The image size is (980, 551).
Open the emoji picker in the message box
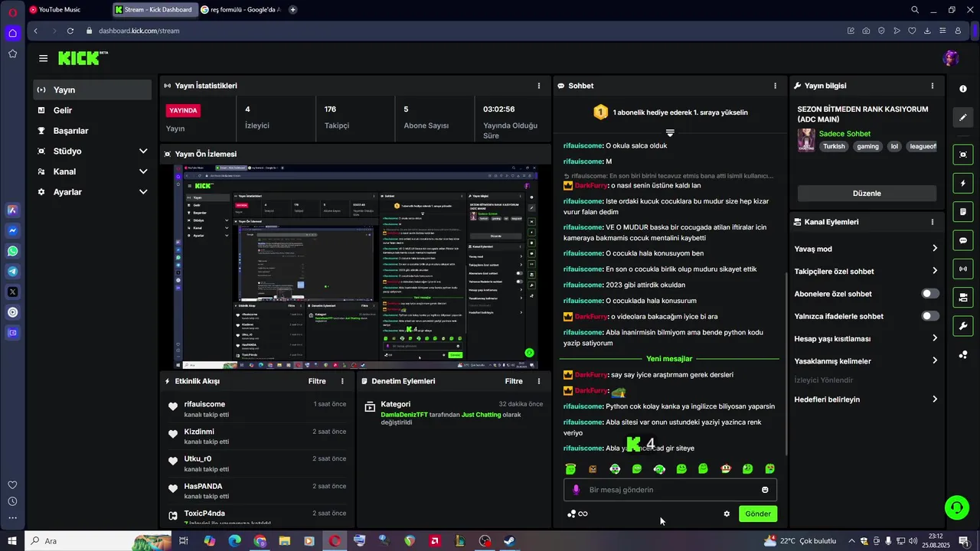765,490
